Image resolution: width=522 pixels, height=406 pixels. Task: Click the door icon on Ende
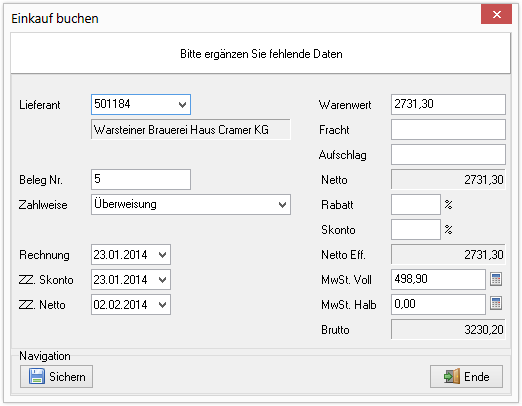452,376
